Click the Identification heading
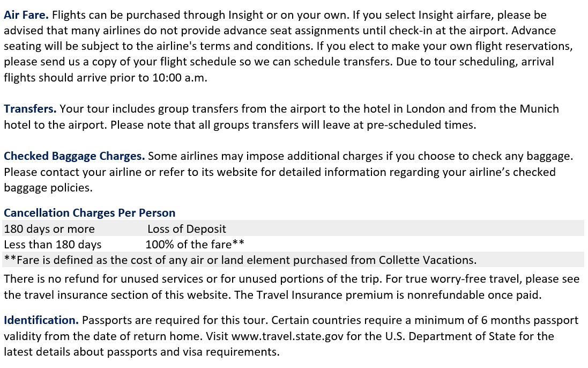Viewport: 588px width, 368px height. coord(41,320)
